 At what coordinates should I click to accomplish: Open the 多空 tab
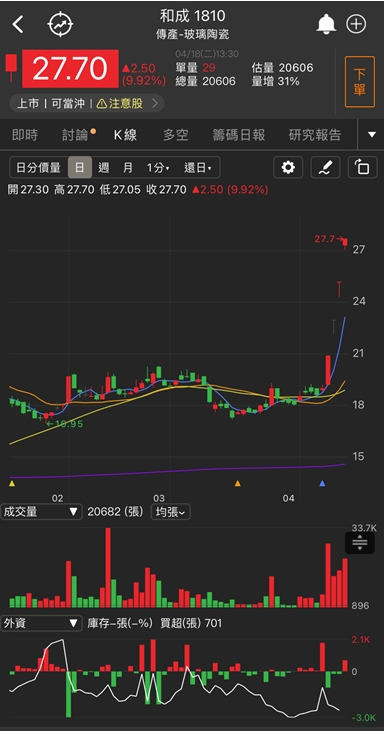coord(176,135)
